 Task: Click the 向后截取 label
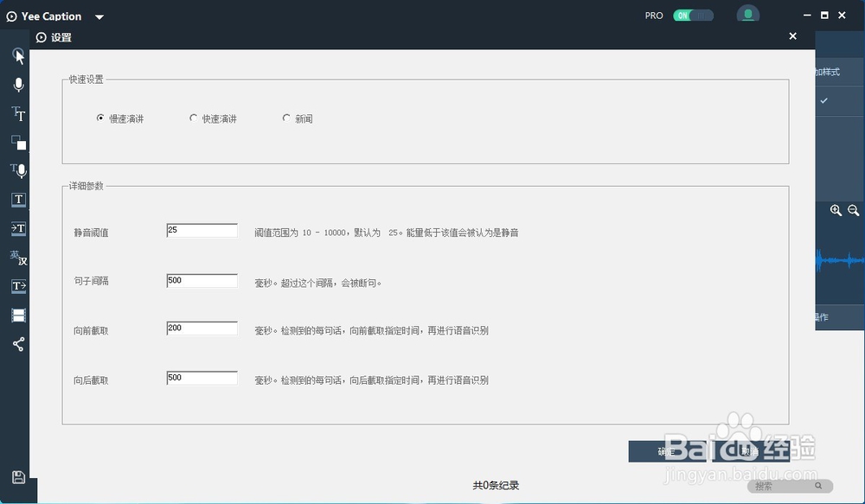pos(91,380)
